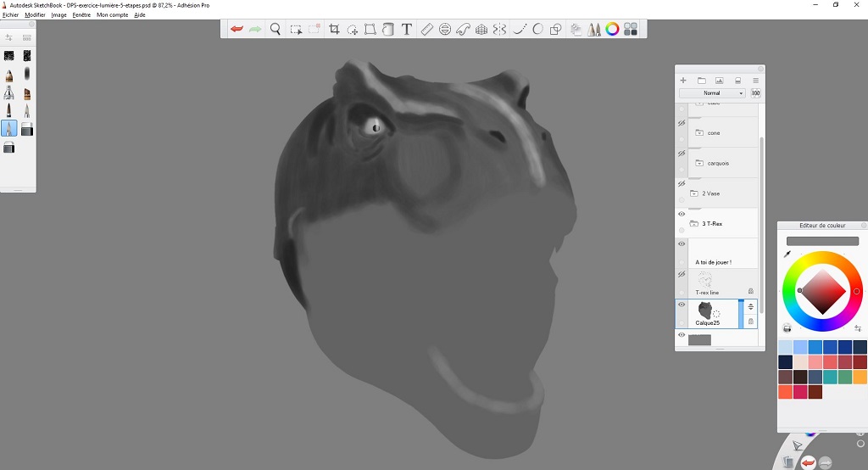Click the red Undo arrow in toolbar
This screenshot has height=470, width=868.
tap(236, 29)
